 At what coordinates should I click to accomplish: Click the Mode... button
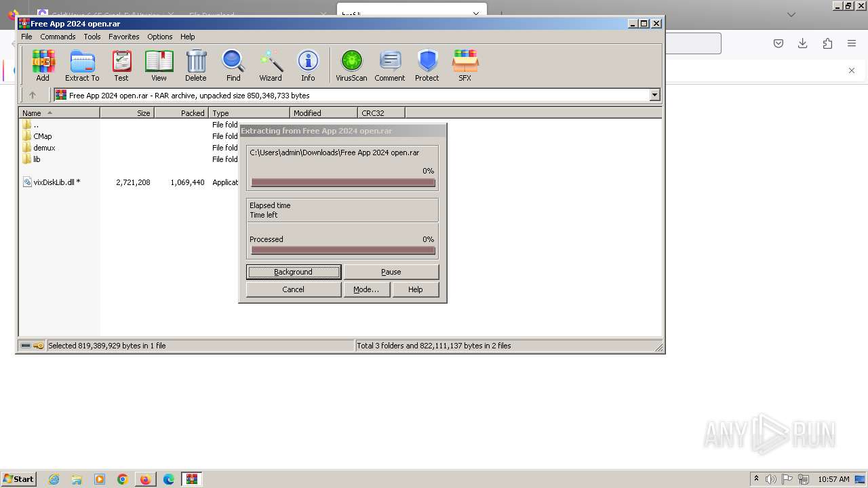(366, 289)
